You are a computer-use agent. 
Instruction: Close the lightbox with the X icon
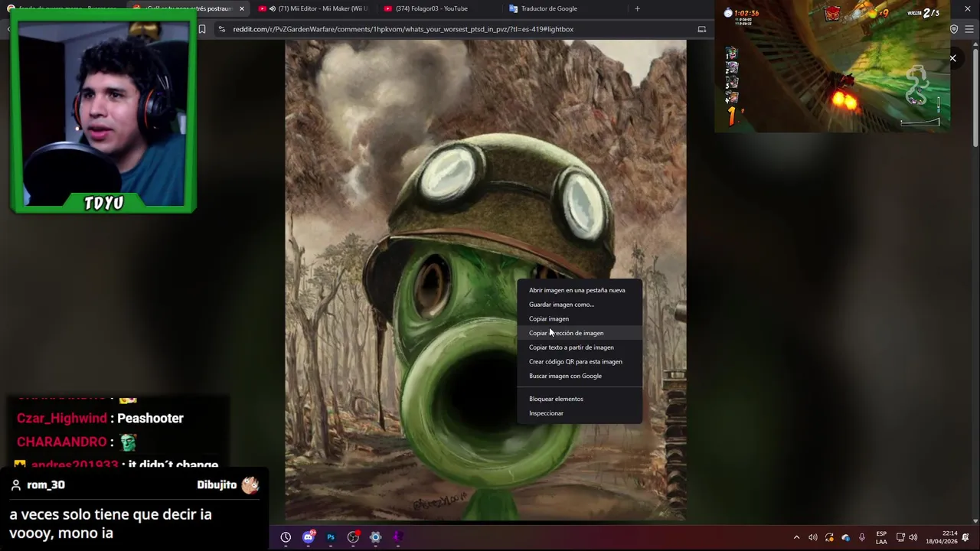952,58
